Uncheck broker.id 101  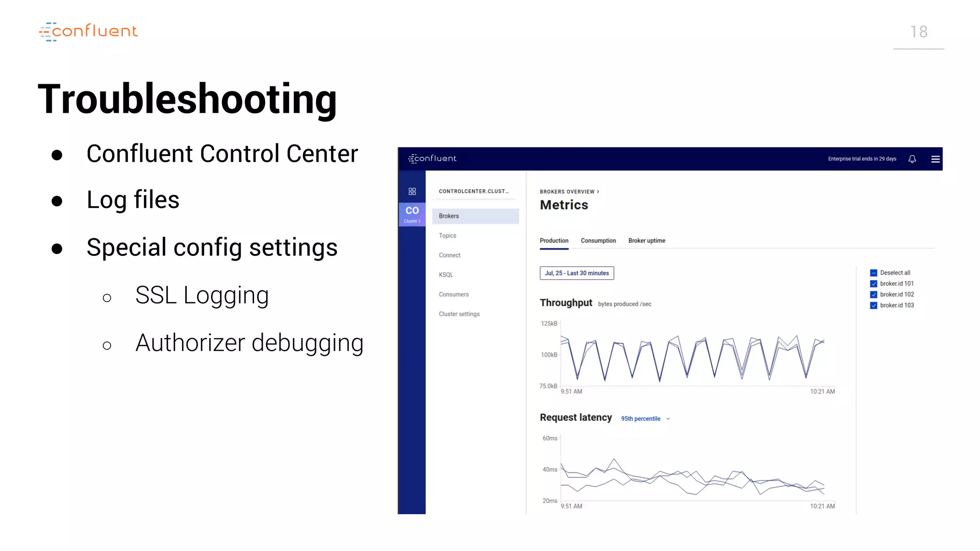873,284
